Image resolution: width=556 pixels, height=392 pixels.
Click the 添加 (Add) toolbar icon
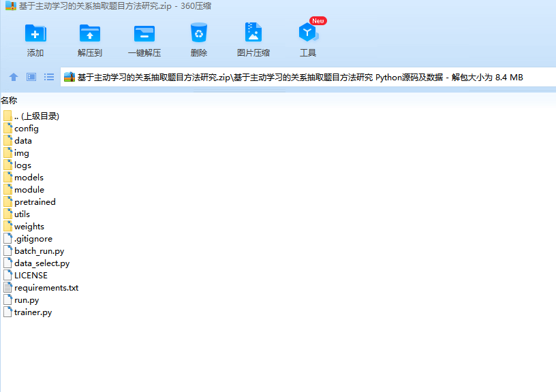(35, 33)
